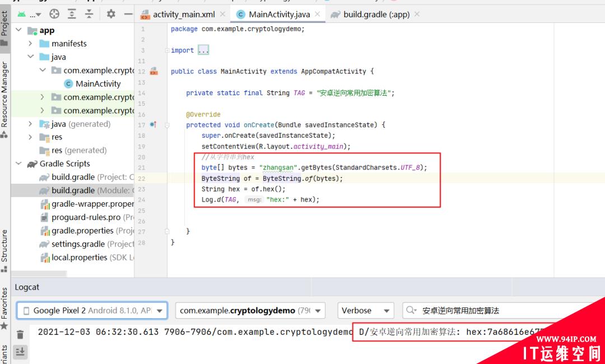605x364 pixels.
Task: Expand the res folder
Action: click(30, 137)
